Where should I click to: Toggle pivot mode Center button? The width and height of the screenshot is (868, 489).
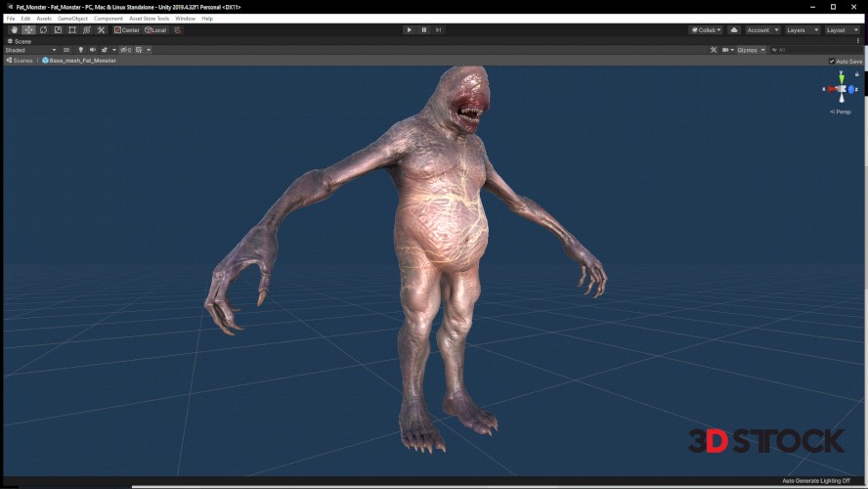pyautogui.click(x=127, y=30)
